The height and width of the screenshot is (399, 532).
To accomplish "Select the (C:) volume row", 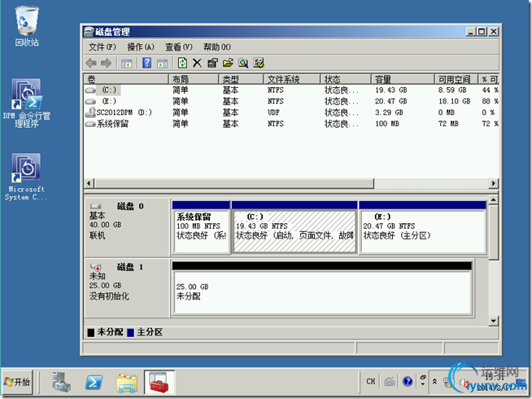I will 291,90.
